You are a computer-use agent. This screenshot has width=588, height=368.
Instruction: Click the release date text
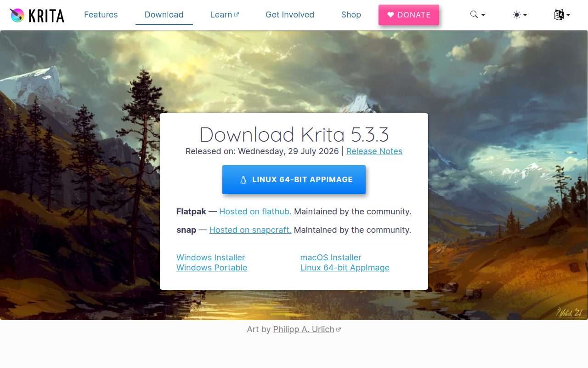[x=262, y=151]
